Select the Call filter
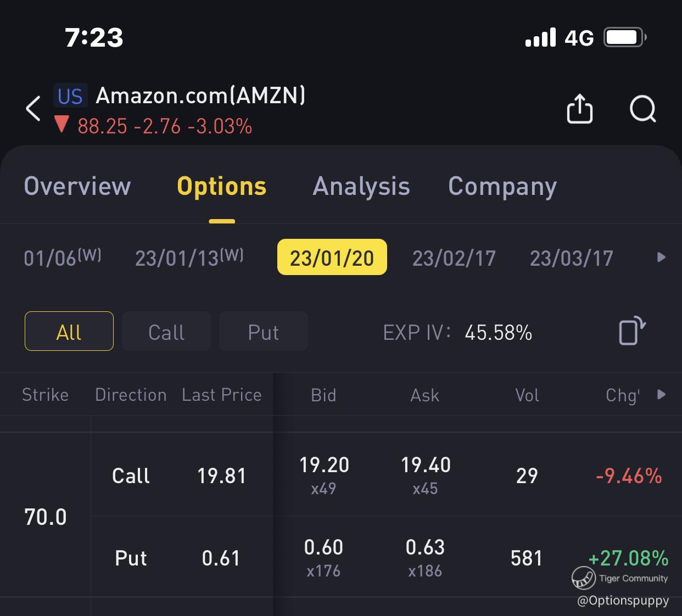Image resolution: width=682 pixels, height=616 pixels. pos(166,331)
